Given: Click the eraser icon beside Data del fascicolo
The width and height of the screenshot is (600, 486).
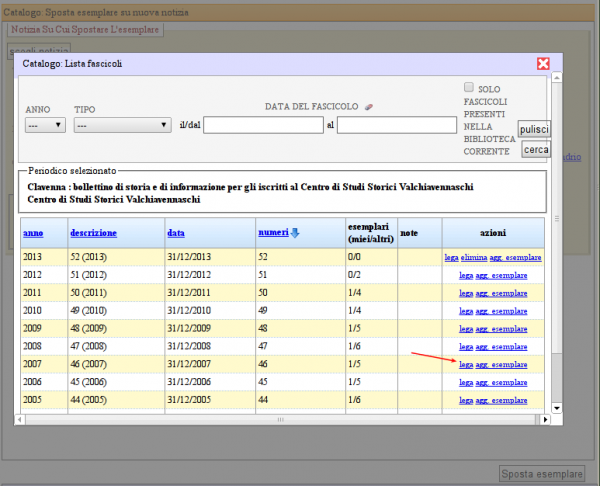Looking at the screenshot, I should (369, 105).
